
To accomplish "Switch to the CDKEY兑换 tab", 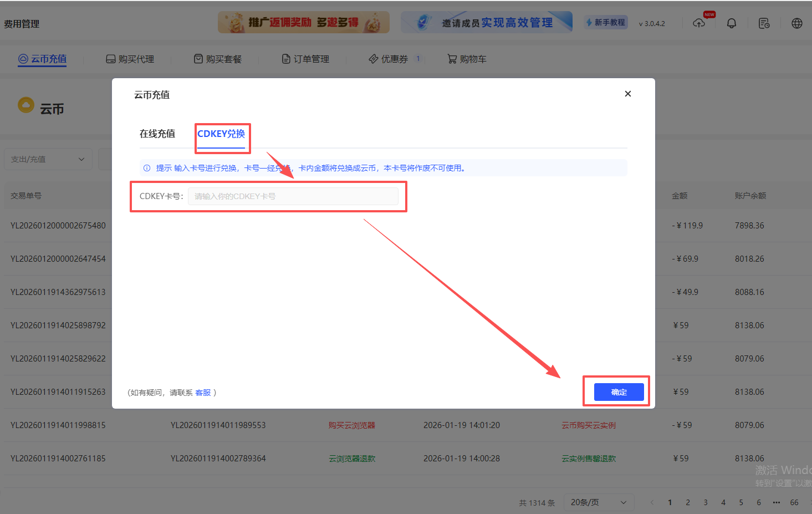I will (222, 134).
